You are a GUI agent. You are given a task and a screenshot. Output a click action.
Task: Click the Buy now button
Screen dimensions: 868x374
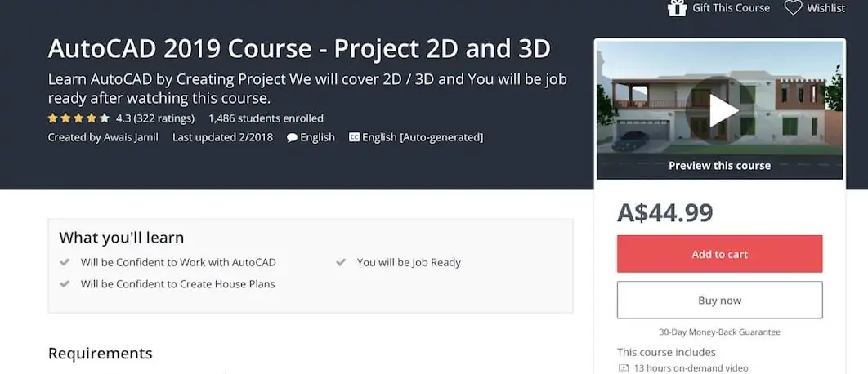coord(719,301)
